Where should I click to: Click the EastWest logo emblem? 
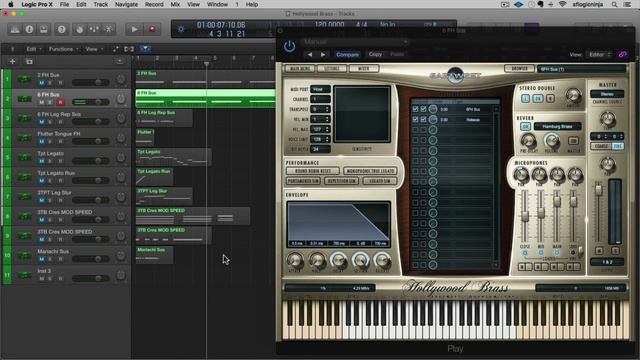(x=455, y=76)
